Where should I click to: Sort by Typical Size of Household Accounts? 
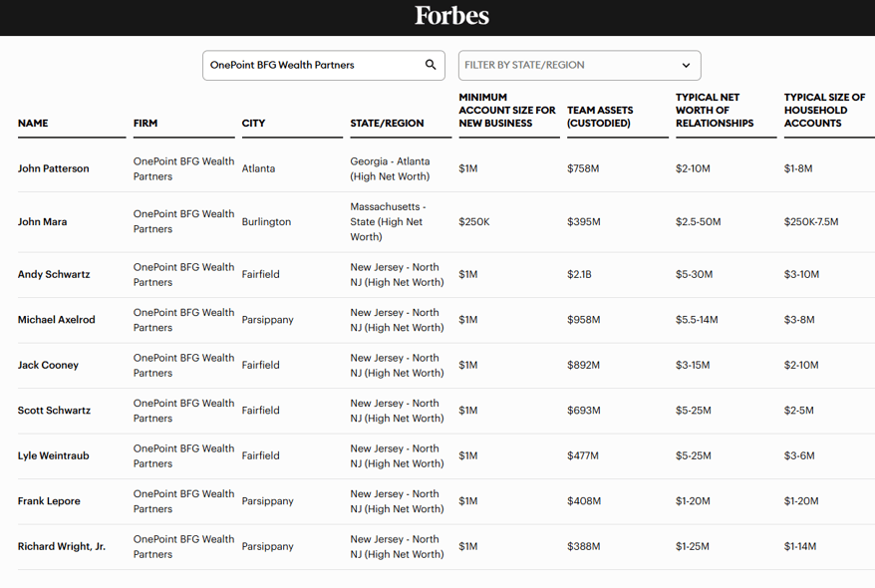(x=824, y=111)
